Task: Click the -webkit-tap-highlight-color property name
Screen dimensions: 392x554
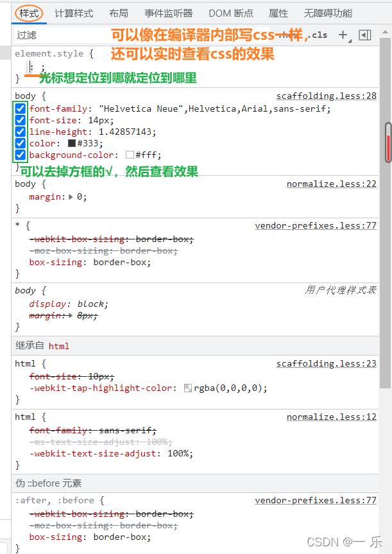Action: (100, 388)
